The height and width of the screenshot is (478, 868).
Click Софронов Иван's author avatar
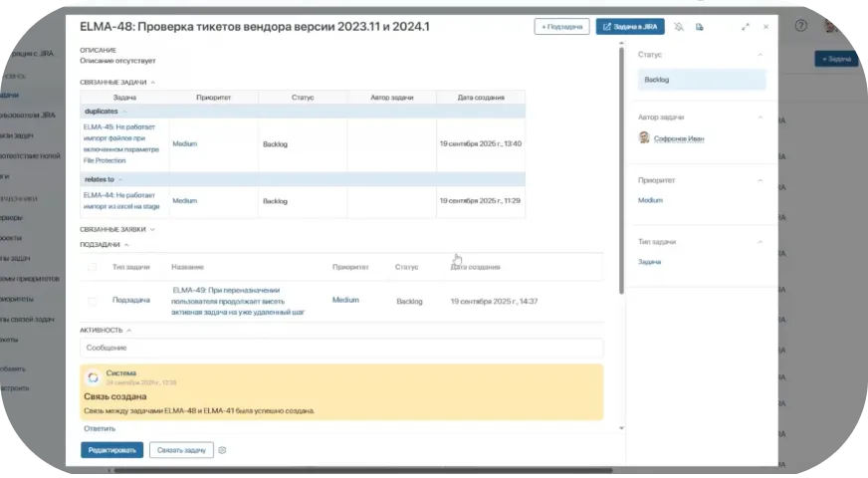coord(644,138)
